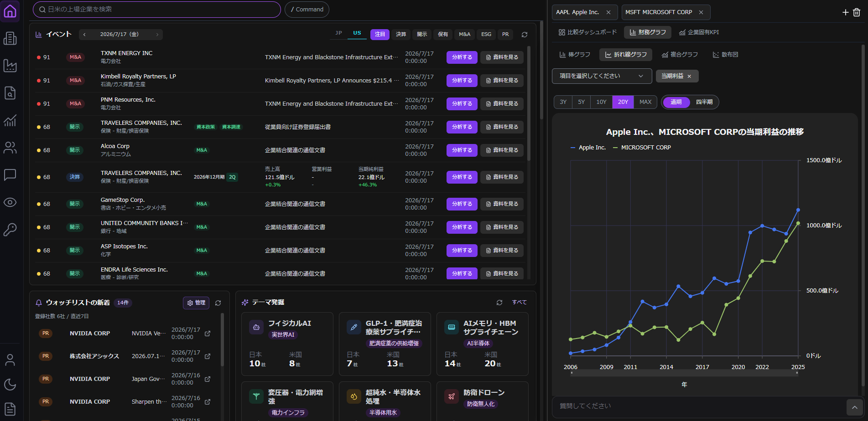Open the user account icon in the sidebar
This screenshot has height=421, width=868.
coord(10,360)
